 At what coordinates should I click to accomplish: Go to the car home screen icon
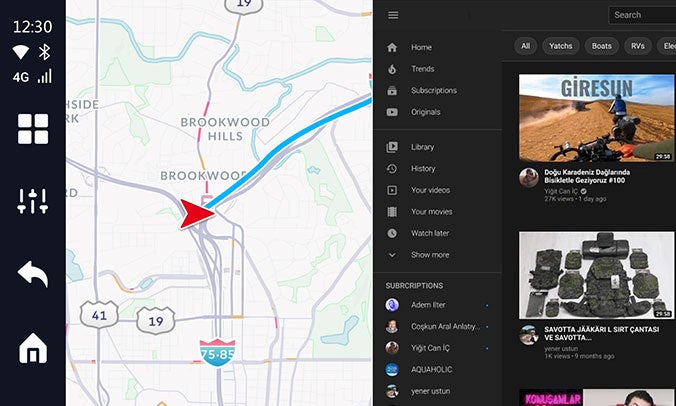pos(33,348)
